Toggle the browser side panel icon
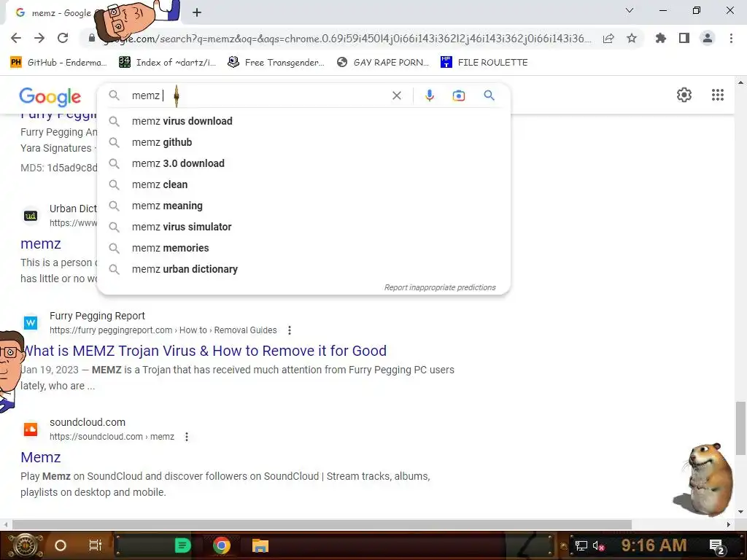747x560 pixels. [x=684, y=38]
